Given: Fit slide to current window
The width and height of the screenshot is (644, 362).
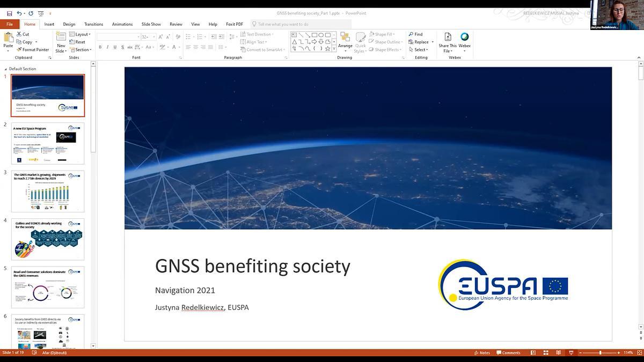Looking at the screenshot, I should [639, 353].
